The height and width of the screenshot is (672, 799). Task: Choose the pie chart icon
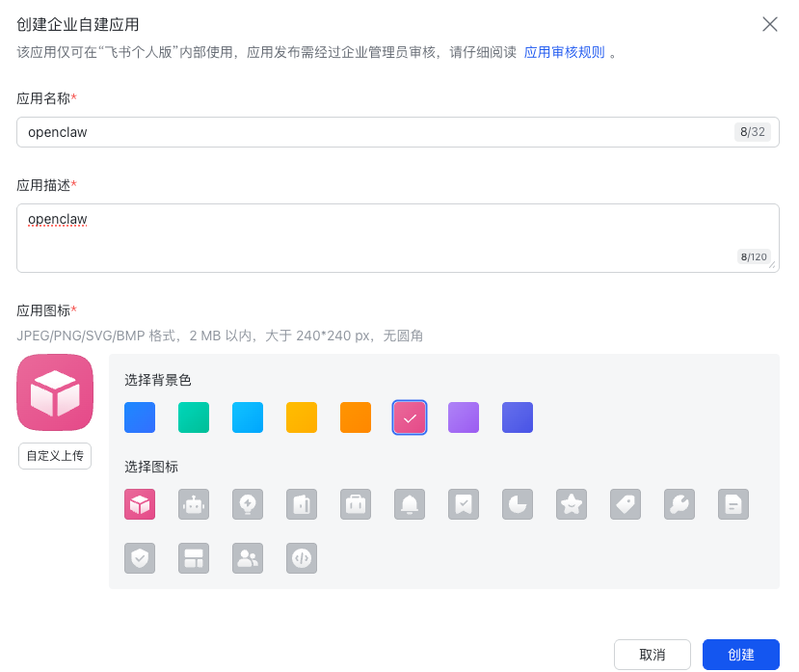click(x=518, y=504)
